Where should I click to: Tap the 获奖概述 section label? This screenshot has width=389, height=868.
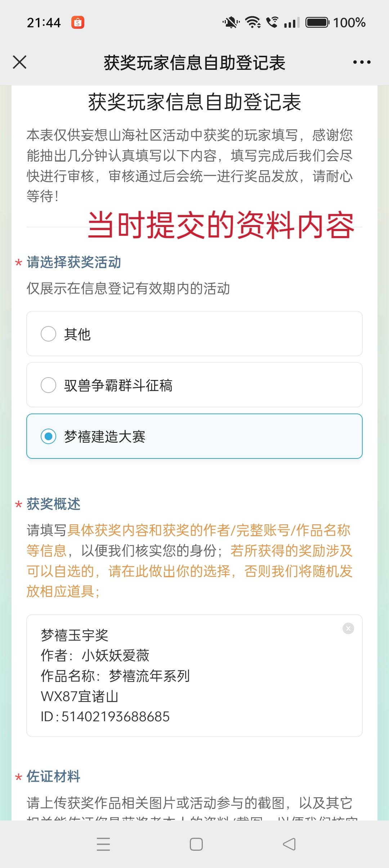tap(53, 504)
